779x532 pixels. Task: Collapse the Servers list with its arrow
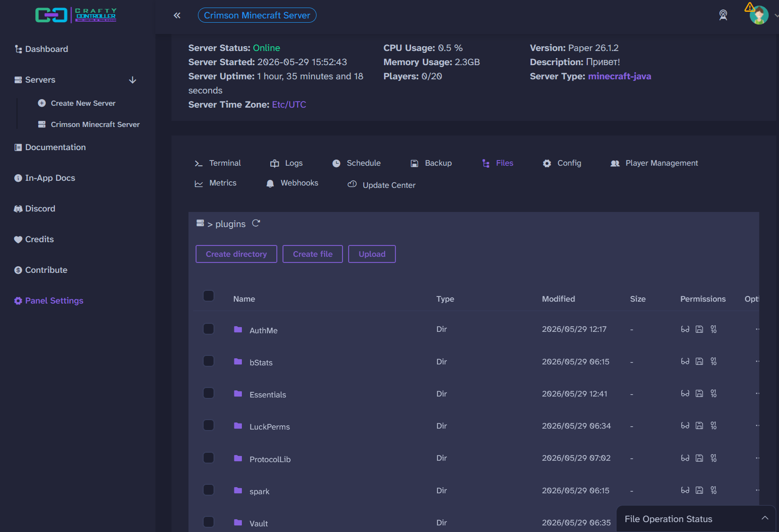pyautogui.click(x=133, y=80)
